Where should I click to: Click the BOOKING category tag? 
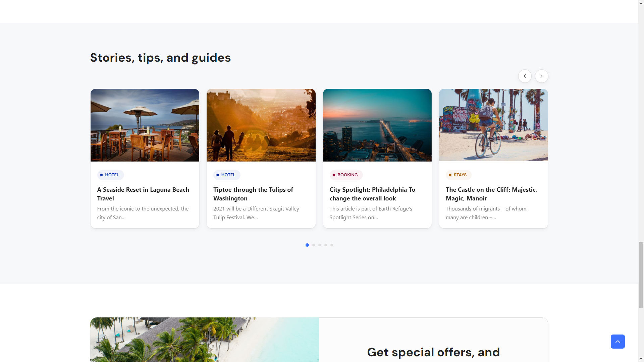(346, 175)
